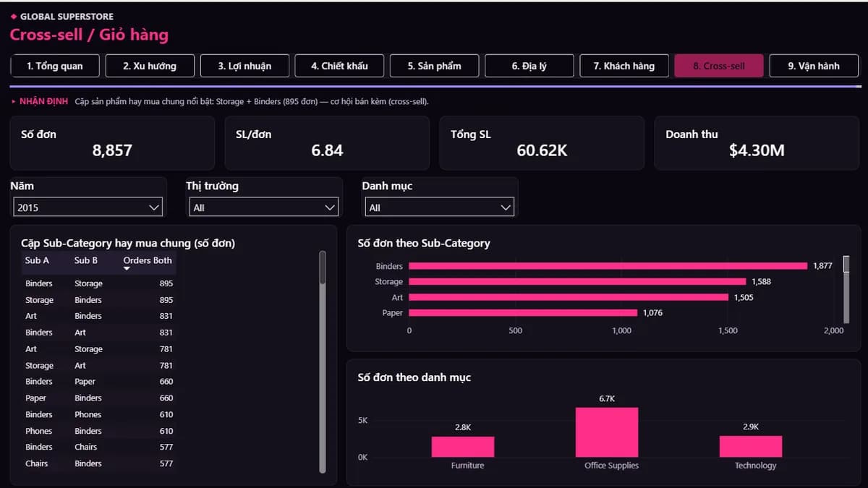Click the Tổng SL value 60.62K
Image resolution: width=868 pixels, height=488 pixels.
pyautogui.click(x=542, y=150)
